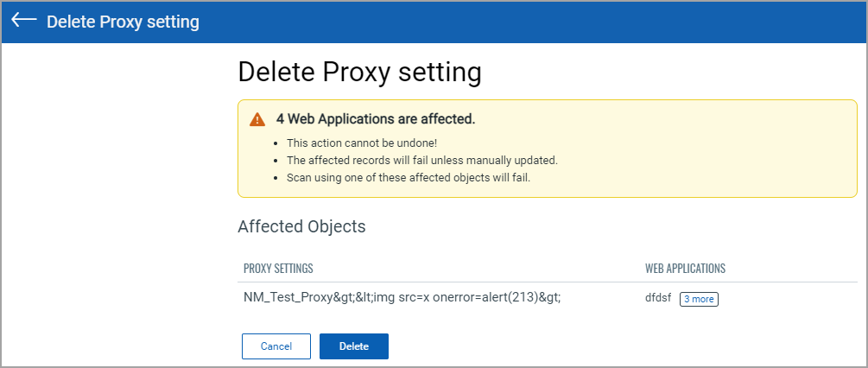Image resolution: width=868 pixels, height=368 pixels.
Task: Click the WEB APPLICATIONS column header
Action: tap(685, 269)
